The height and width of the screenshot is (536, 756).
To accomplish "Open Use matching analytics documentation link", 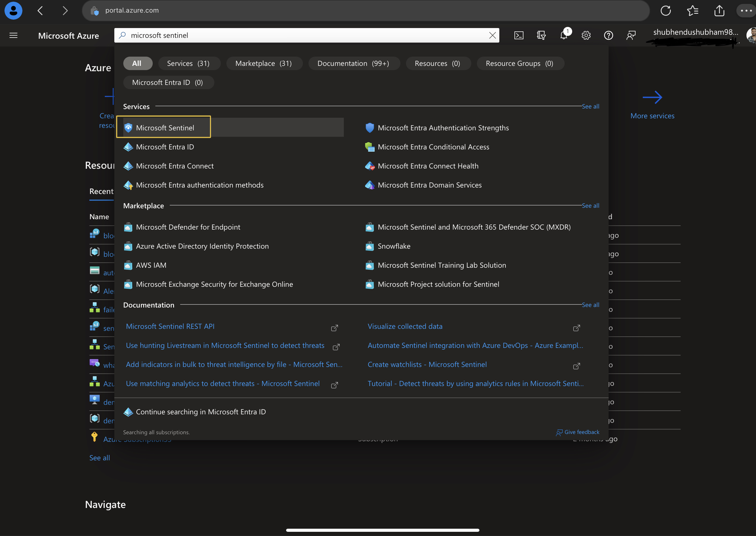I will (x=223, y=384).
